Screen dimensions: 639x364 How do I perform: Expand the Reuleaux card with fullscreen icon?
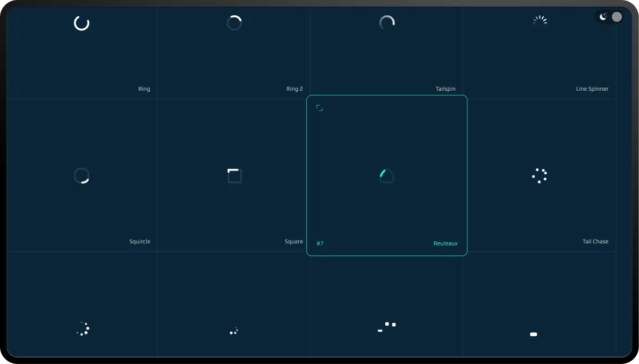pyautogui.click(x=319, y=108)
